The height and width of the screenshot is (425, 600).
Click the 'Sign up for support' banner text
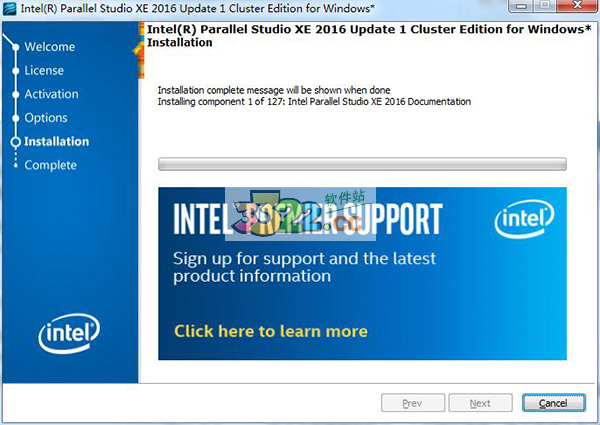click(304, 267)
